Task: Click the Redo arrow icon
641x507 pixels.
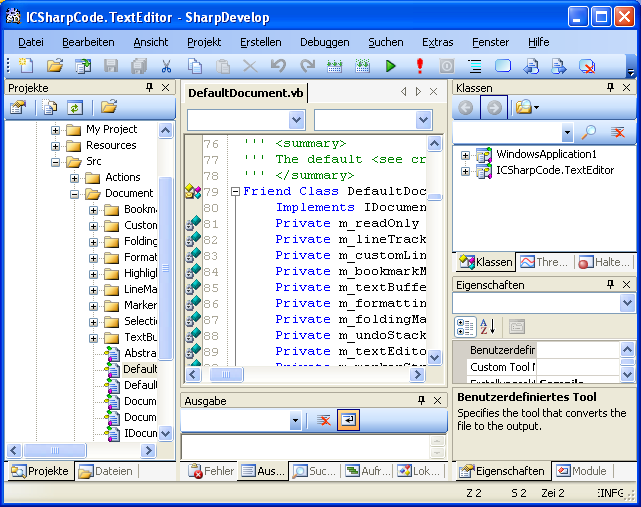Action: pyautogui.click(x=307, y=66)
